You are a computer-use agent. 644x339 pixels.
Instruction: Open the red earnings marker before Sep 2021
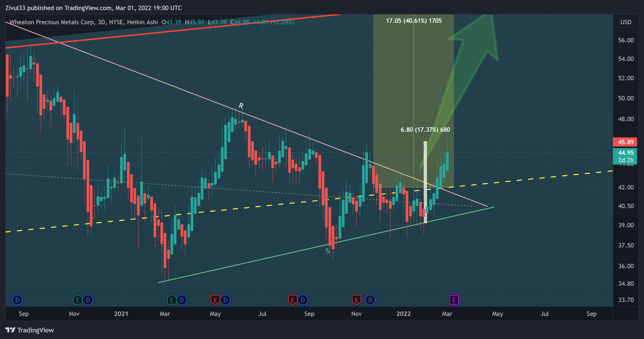pos(293,300)
